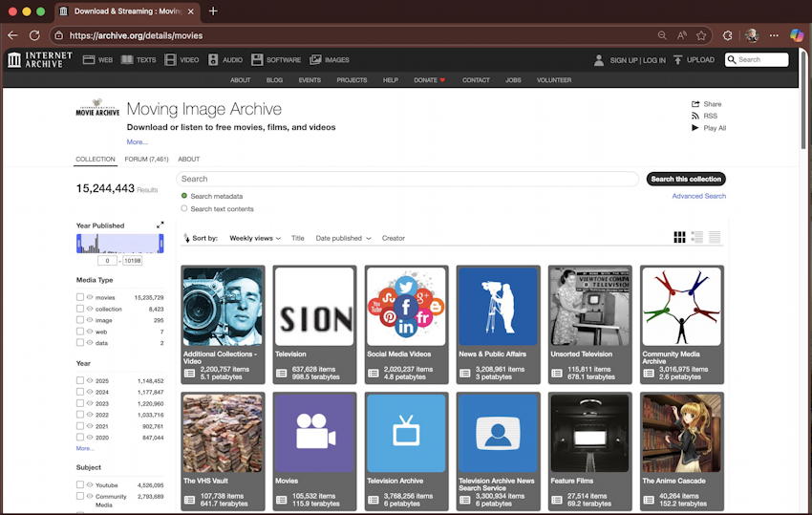
Task: Open the Advanced Search link
Action: 698,196
